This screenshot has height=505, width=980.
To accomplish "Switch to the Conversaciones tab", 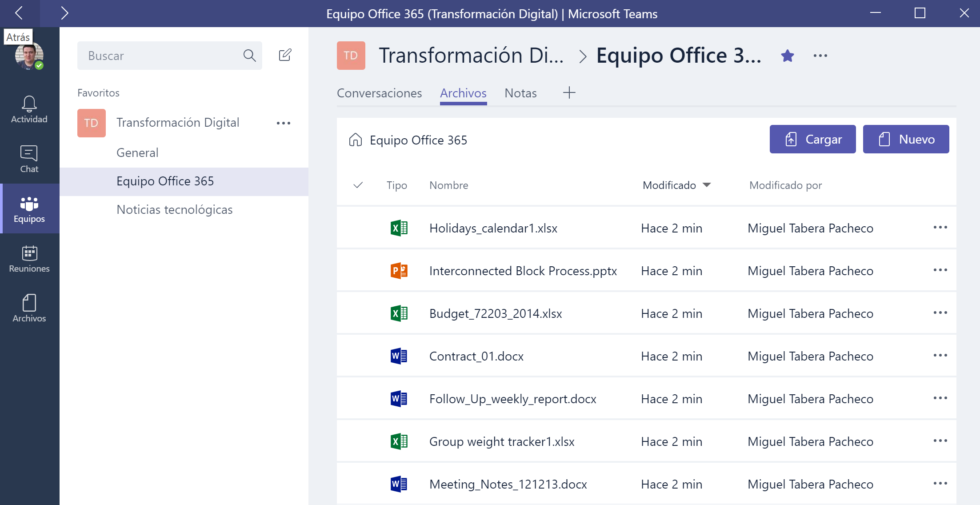I will click(x=379, y=93).
